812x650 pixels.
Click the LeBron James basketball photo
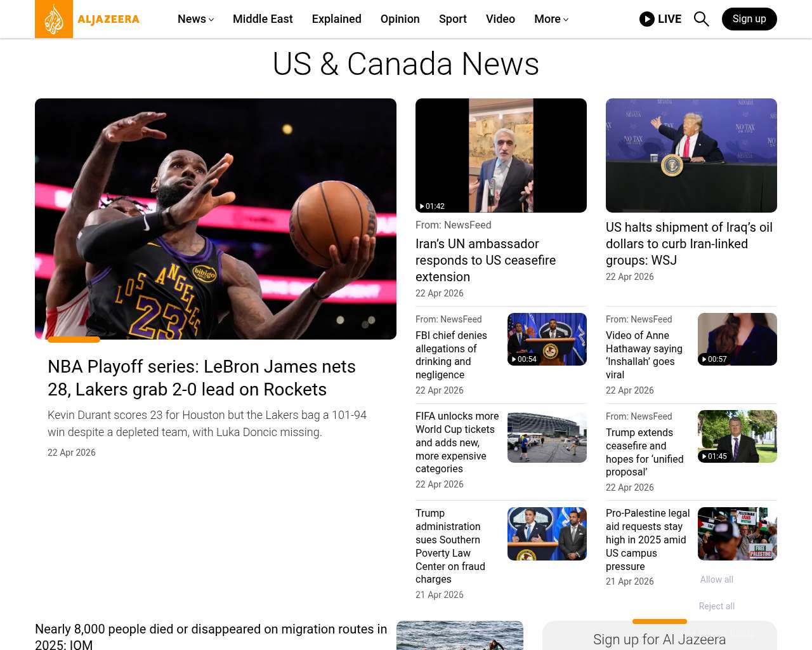point(216,219)
